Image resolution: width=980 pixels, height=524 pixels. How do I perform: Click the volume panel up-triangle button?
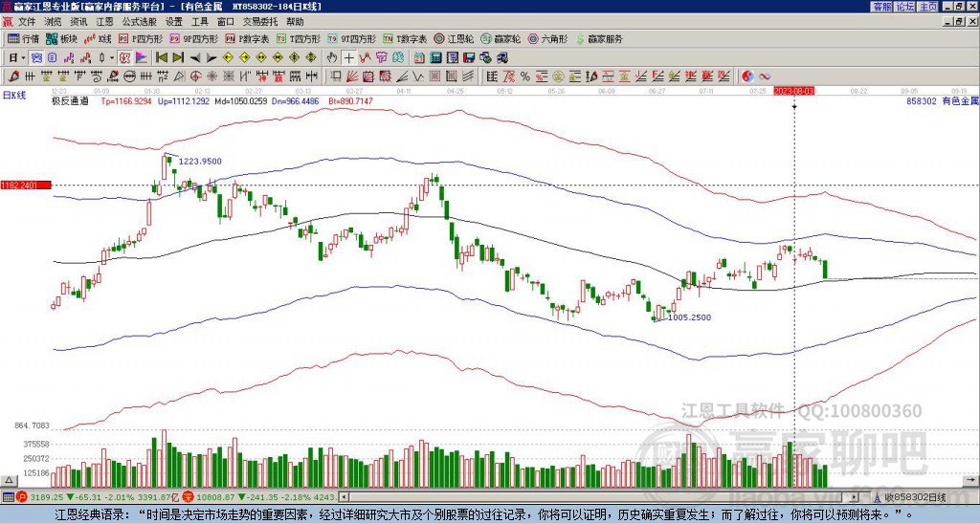pyautogui.click(x=9, y=480)
